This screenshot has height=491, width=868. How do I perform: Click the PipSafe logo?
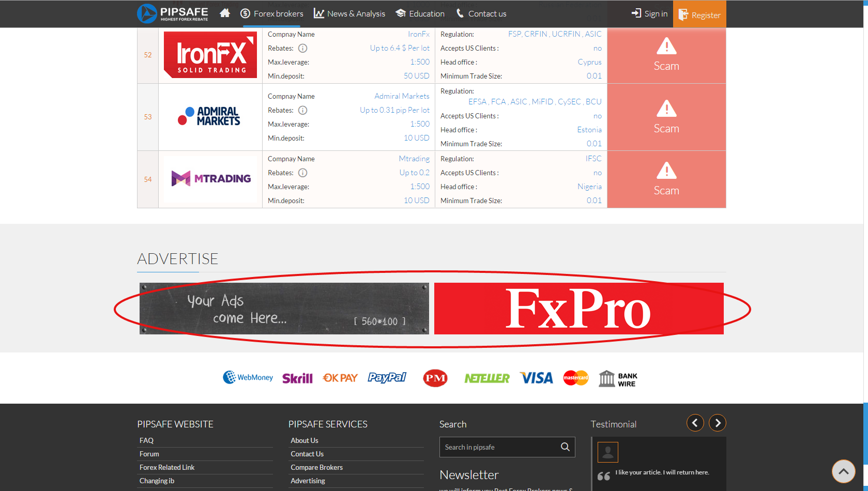[173, 13]
